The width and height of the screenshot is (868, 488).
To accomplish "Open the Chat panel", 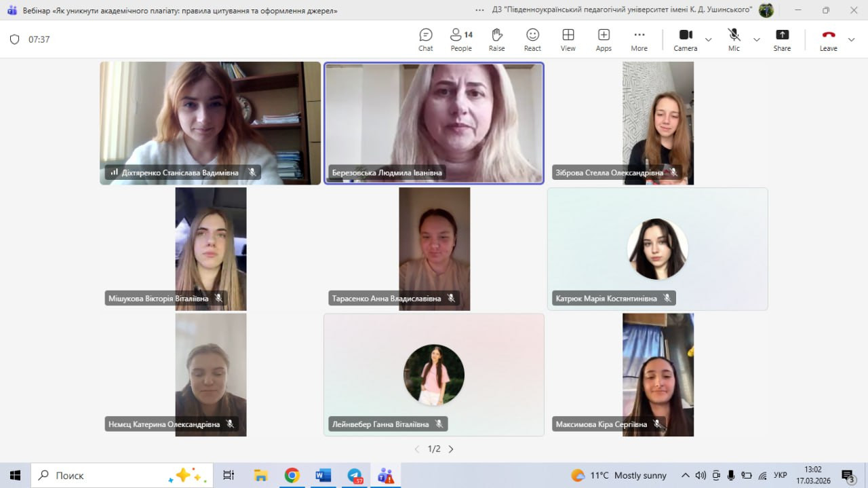I will (x=425, y=39).
